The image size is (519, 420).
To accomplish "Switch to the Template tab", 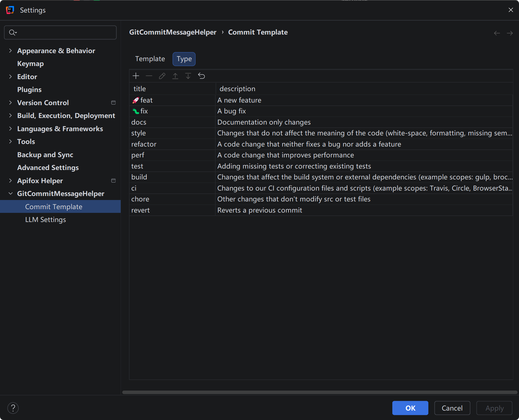I will 150,59.
